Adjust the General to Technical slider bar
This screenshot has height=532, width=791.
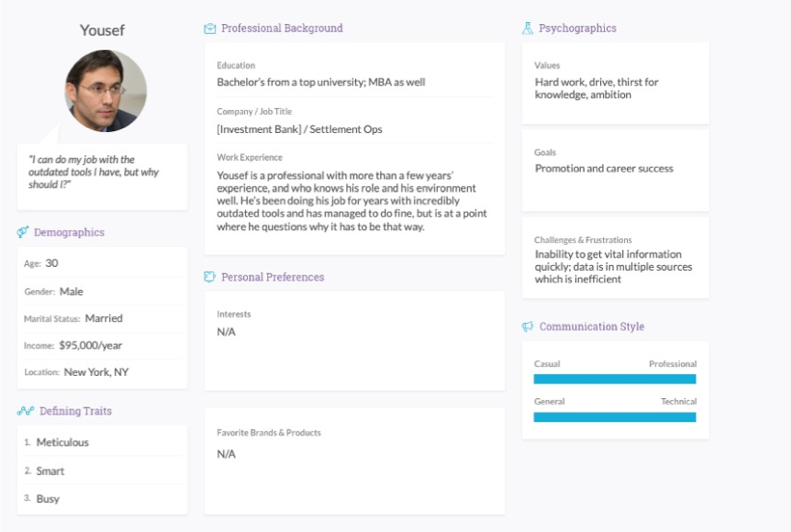coord(614,416)
